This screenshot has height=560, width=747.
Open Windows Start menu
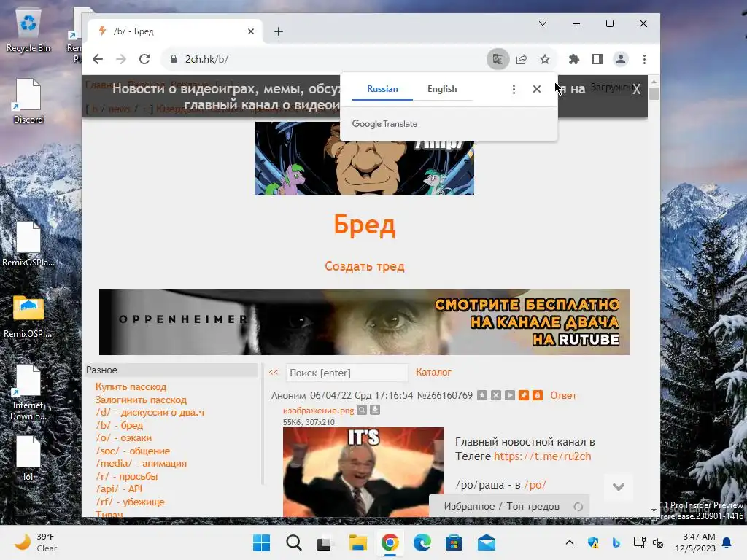pos(261,542)
